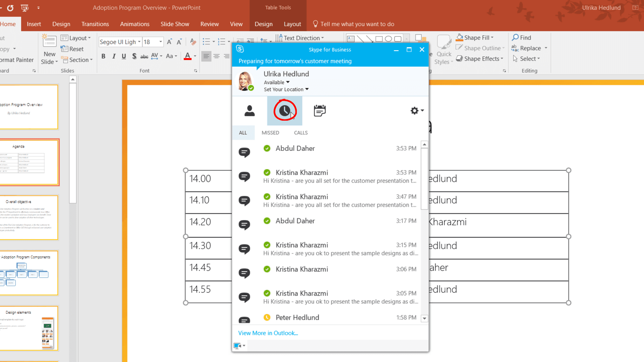Edit the Skype personal note about tomorrow's customer meeting
Image resolution: width=644 pixels, height=362 pixels.
[295, 61]
